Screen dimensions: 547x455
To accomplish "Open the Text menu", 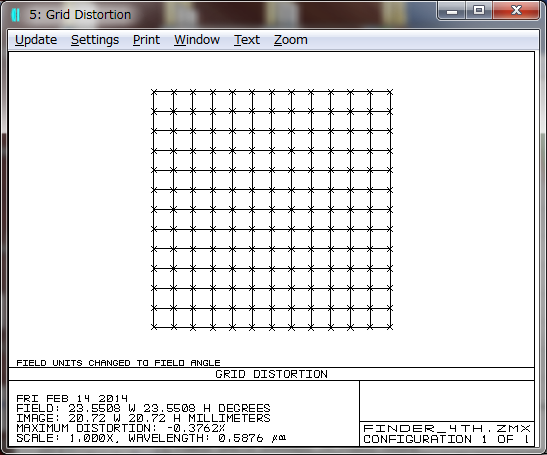I will (247, 40).
